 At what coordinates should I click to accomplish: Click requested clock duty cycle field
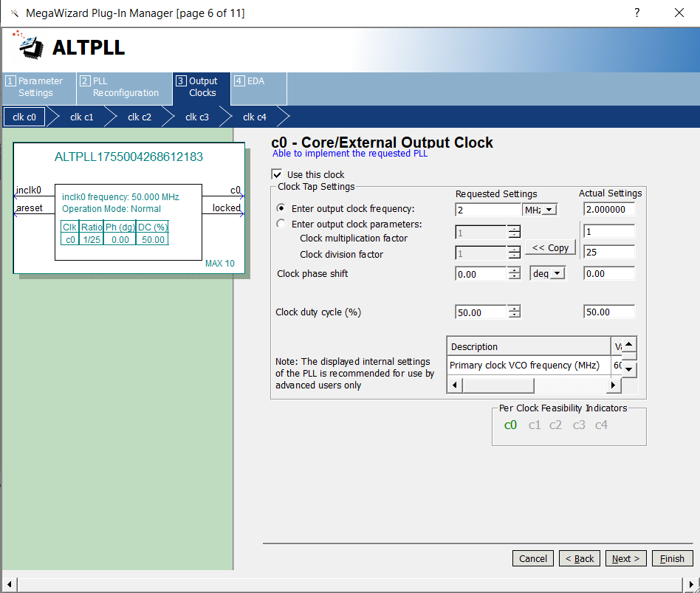click(481, 312)
